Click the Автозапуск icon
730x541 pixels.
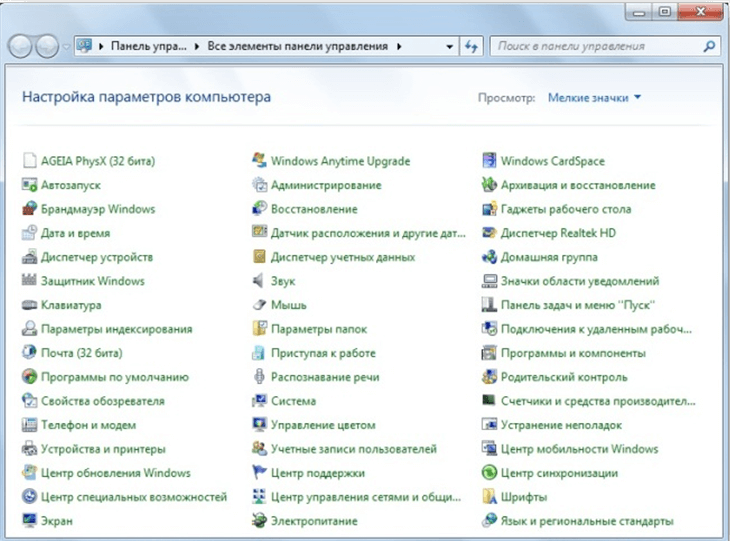click(29, 185)
